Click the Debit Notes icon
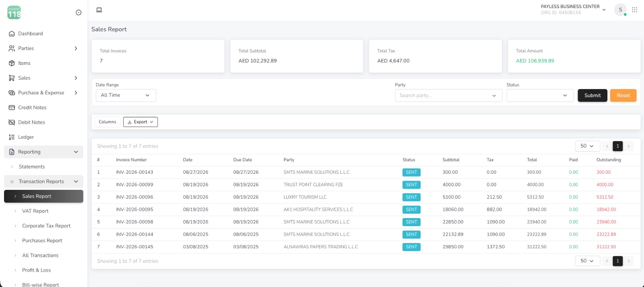 point(12,123)
